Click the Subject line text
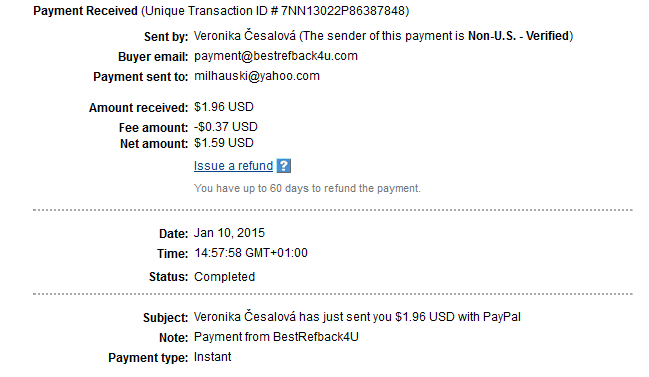The height and width of the screenshot is (377, 649). pyautogui.click(x=357, y=317)
